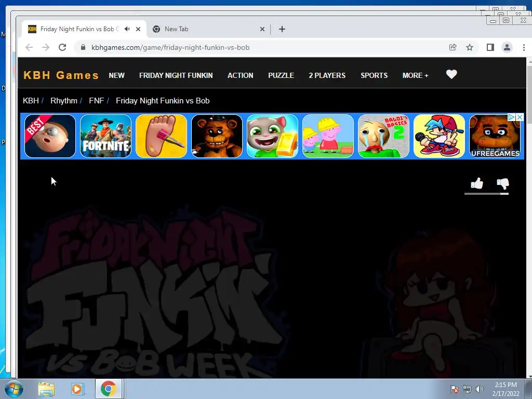532x399 pixels.
Task: Open the ACTION games category
Action: pos(240,75)
